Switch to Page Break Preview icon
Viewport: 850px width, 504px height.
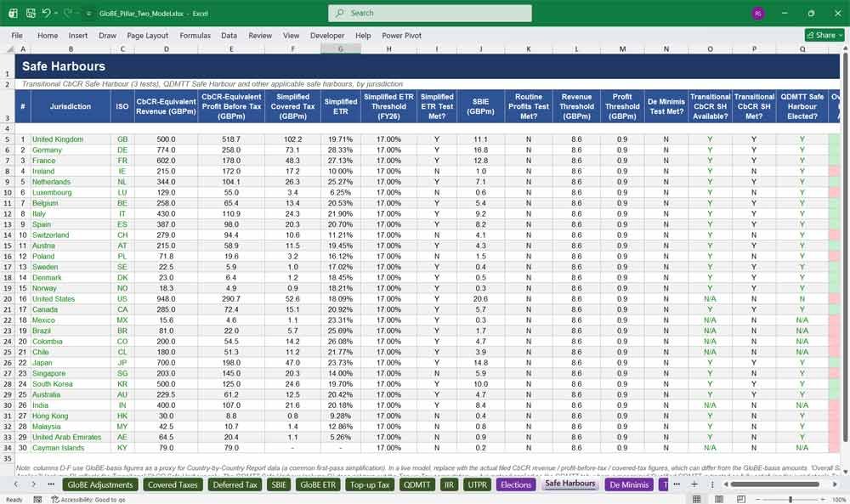click(x=740, y=499)
